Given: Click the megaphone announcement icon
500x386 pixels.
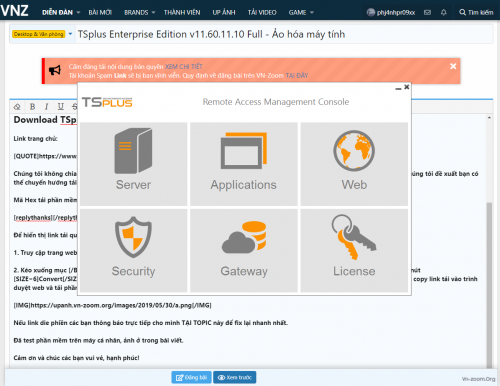Looking at the screenshot, I should [55, 70].
